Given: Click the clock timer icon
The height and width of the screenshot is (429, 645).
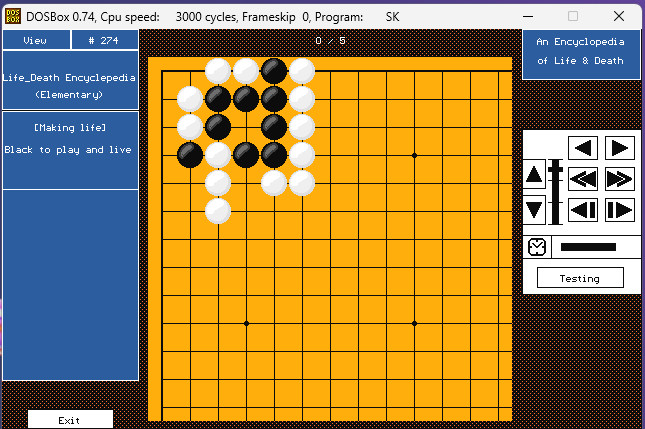Looking at the screenshot, I should click(x=537, y=247).
